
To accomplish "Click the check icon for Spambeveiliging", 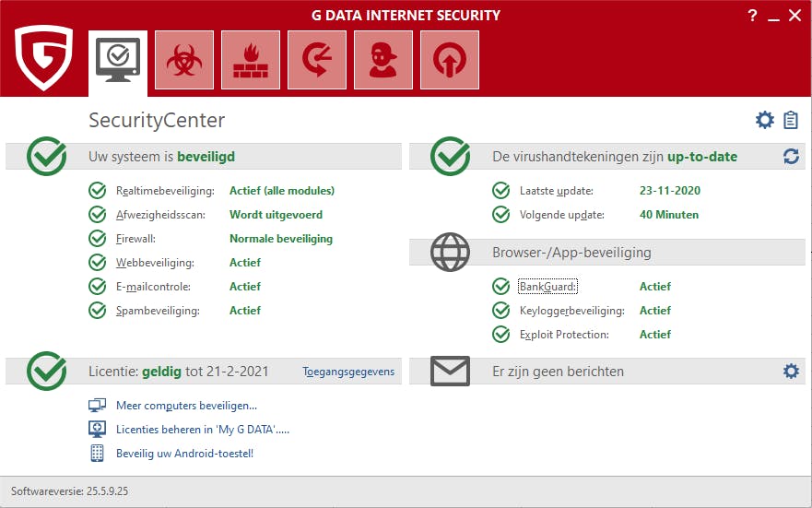I will [x=98, y=310].
